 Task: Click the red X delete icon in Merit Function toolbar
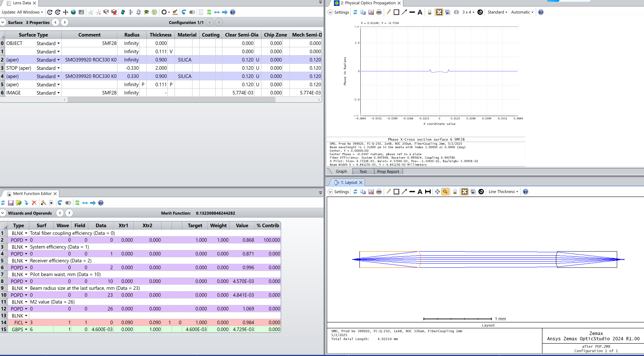coord(34,203)
